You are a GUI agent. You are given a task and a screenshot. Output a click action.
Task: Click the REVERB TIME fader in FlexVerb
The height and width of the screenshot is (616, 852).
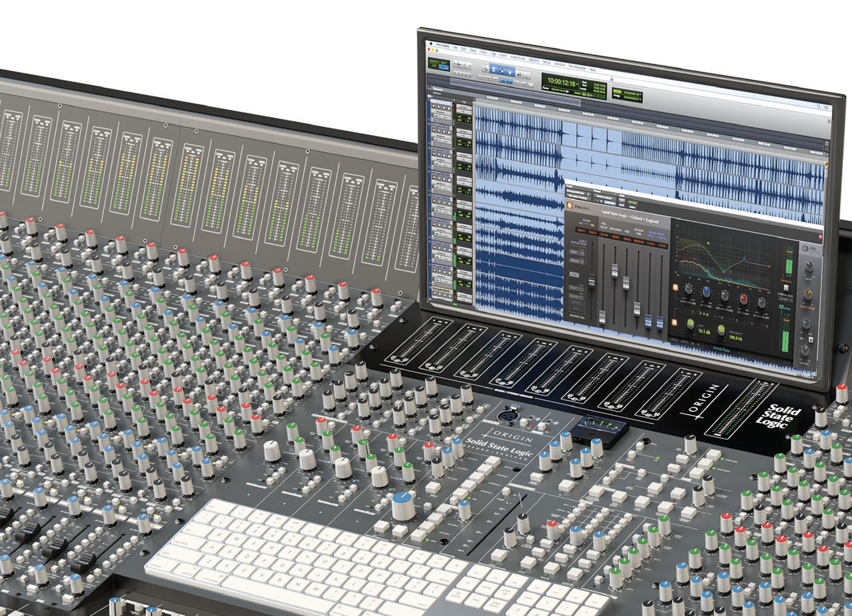(637, 308)
